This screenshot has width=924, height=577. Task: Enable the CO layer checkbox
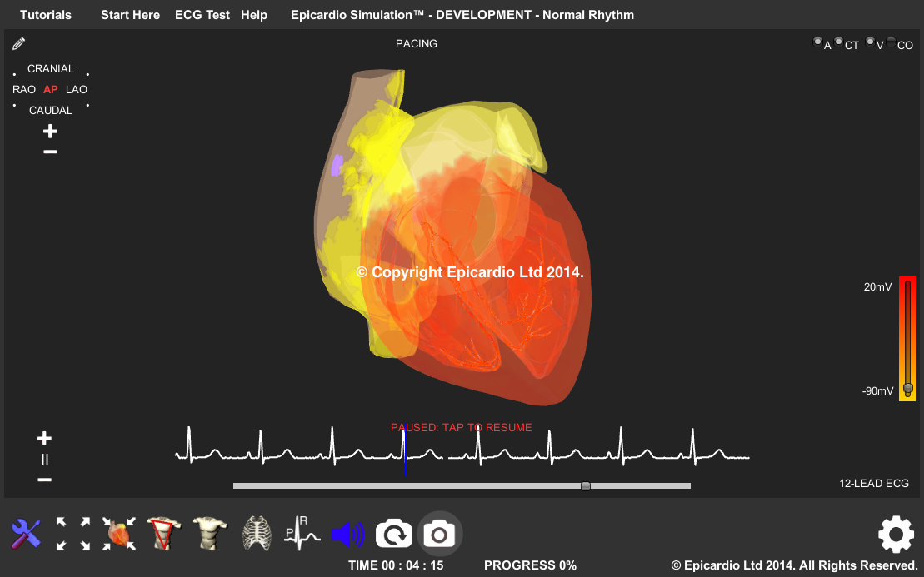pos(891,42)
